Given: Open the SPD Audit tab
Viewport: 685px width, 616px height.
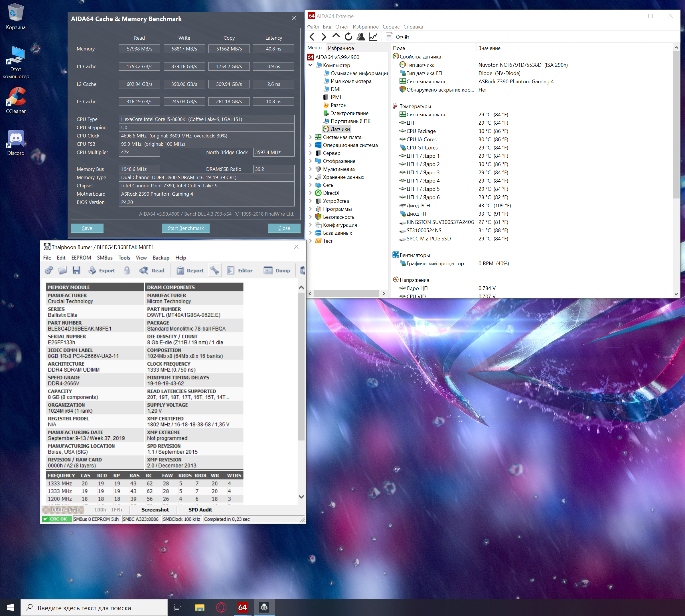Looking at the screenshot, I should pyautogui.click(x=200, y=510).
